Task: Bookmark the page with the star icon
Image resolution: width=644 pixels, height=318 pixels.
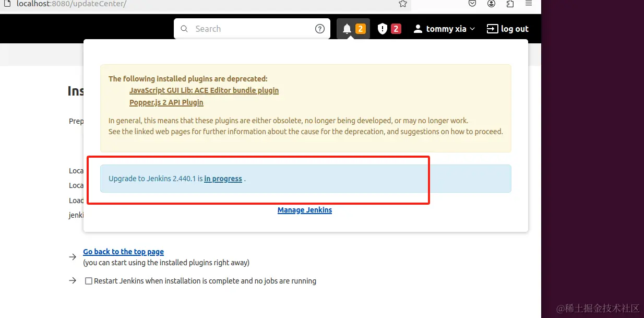Action: click(402, 4)
